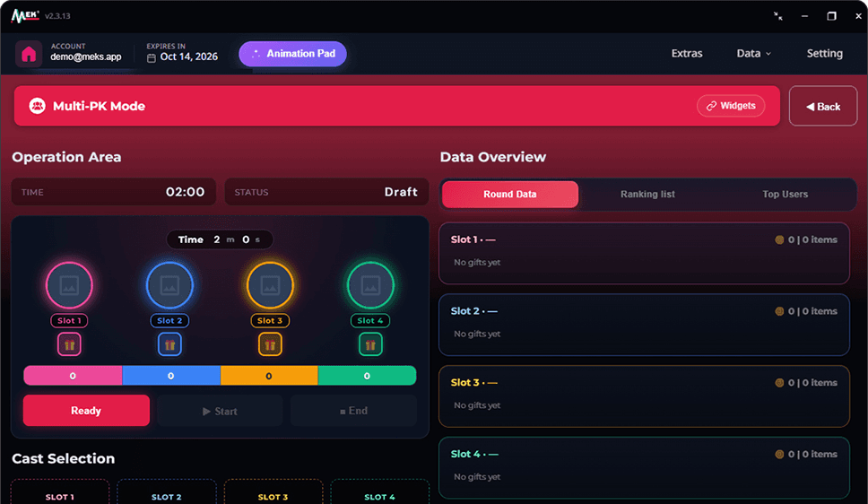This screenshot has width=868, height=504.
Task: Open Slot 1 gift icon
Action: click(69, 344)
